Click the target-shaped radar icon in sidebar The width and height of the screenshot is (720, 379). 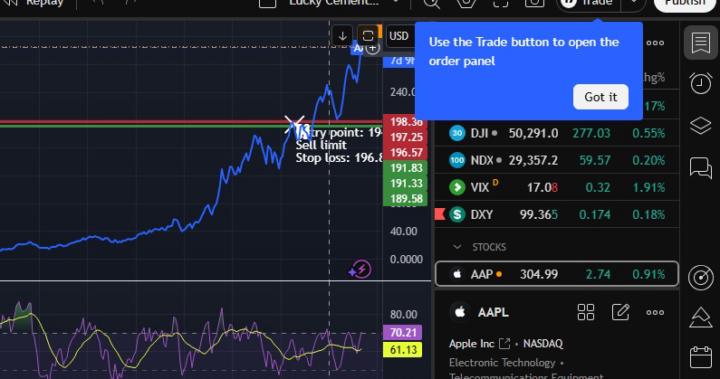tap(701, 277)
